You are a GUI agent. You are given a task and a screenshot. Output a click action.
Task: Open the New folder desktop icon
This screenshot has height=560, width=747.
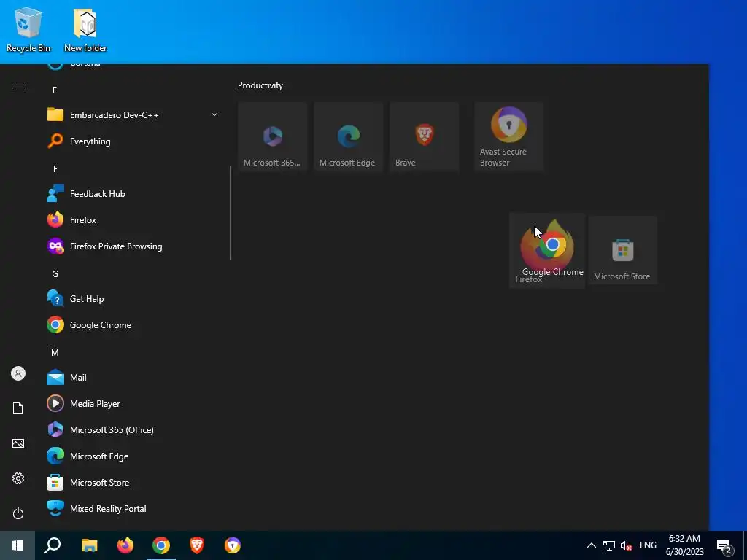[85, 29]
